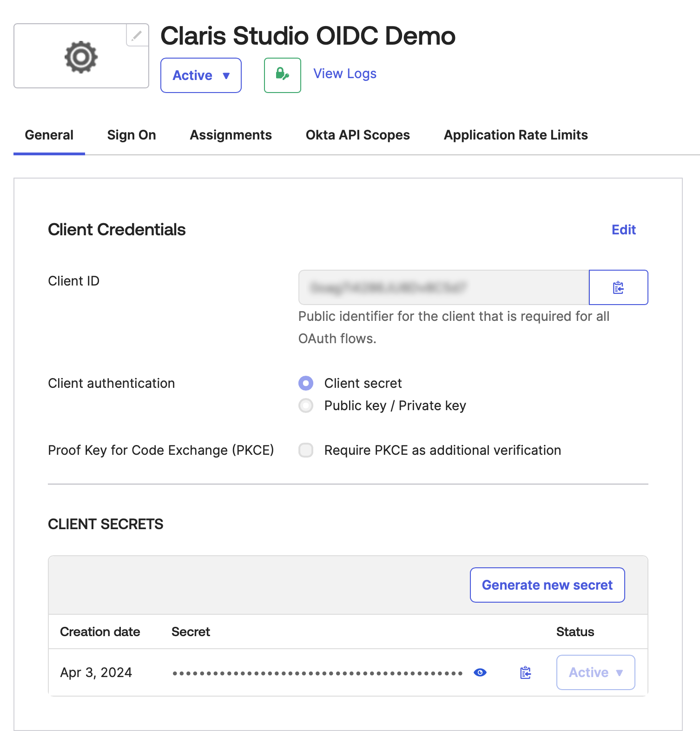This screenshot has width=700, height=731.
Task: Open Application Rate Limits tab
Action: [x=515, y=135]
